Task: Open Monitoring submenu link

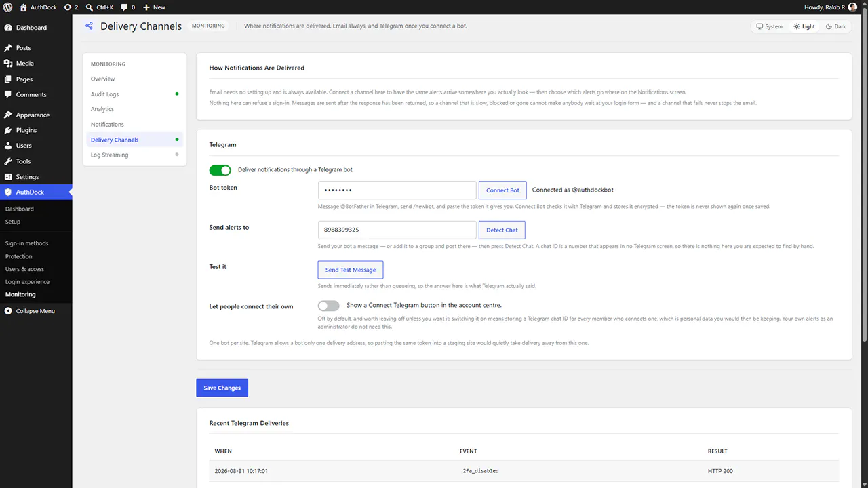Action: (x=20, y=295)
